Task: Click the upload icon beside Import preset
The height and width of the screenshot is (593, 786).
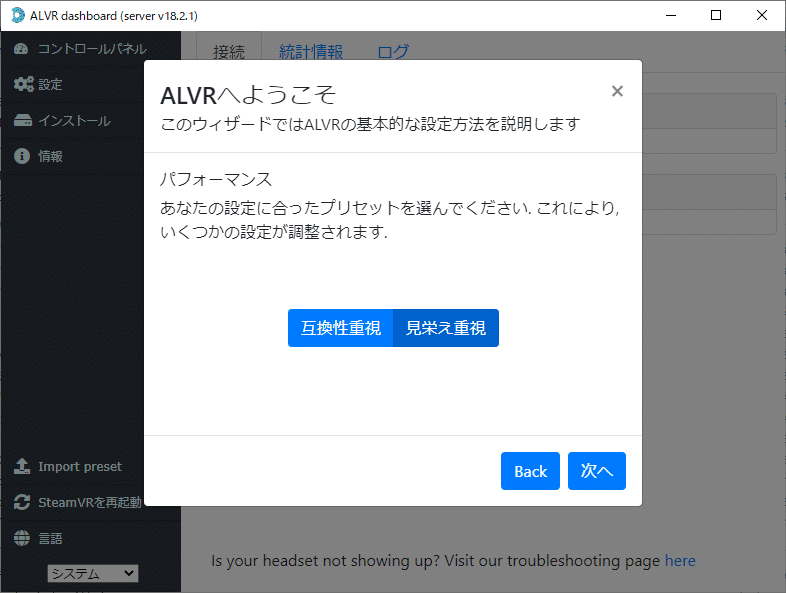Action: tap(22, 466)
